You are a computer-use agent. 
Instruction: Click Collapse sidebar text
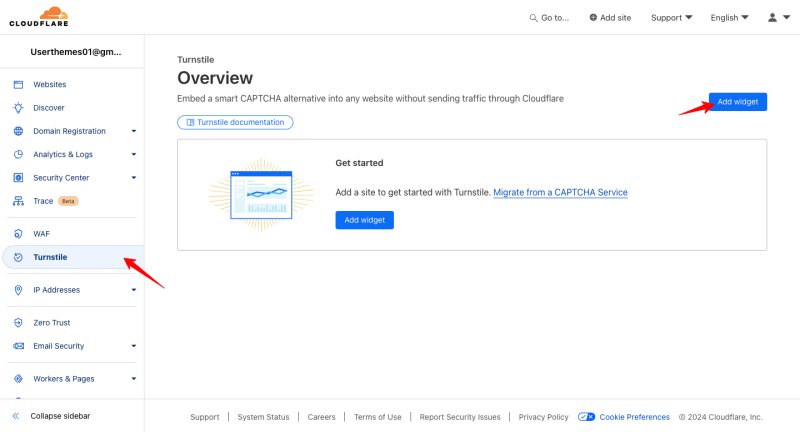60,416
